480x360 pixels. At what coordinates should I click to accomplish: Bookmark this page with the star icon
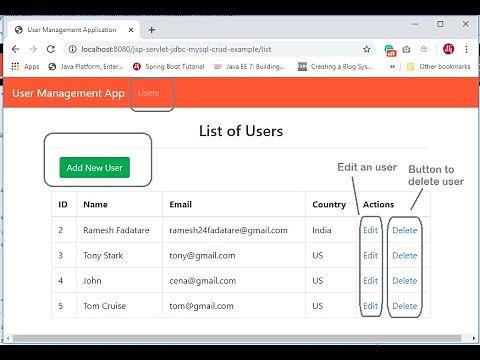point(367,49)
